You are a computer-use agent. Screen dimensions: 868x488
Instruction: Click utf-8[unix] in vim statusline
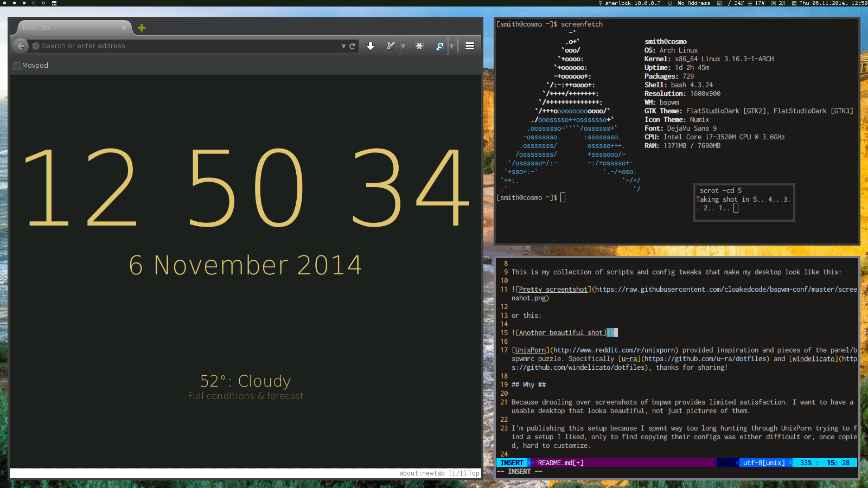coord(764,463)
